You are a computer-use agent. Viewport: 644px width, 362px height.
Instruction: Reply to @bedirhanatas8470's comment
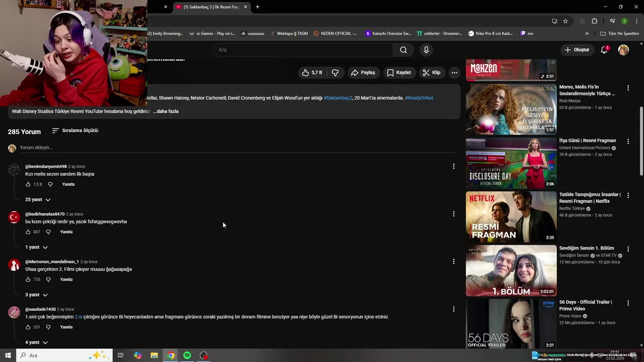click(66, 232)
